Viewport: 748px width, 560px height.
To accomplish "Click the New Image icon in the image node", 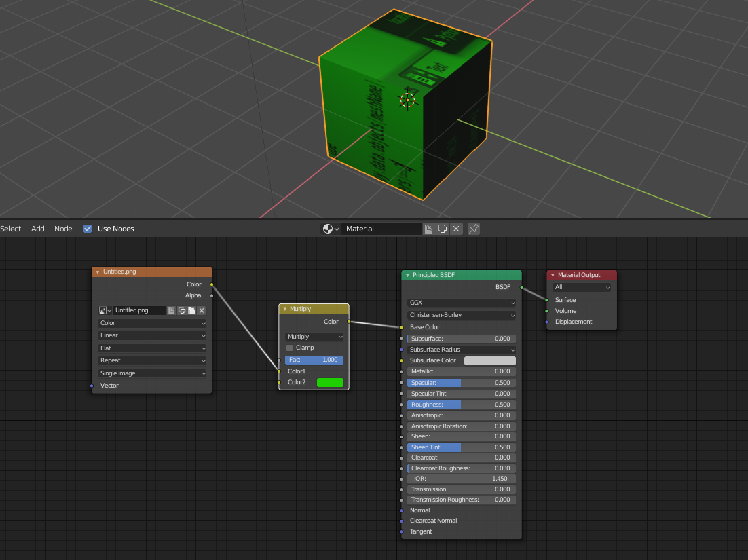I will (171, 310).
